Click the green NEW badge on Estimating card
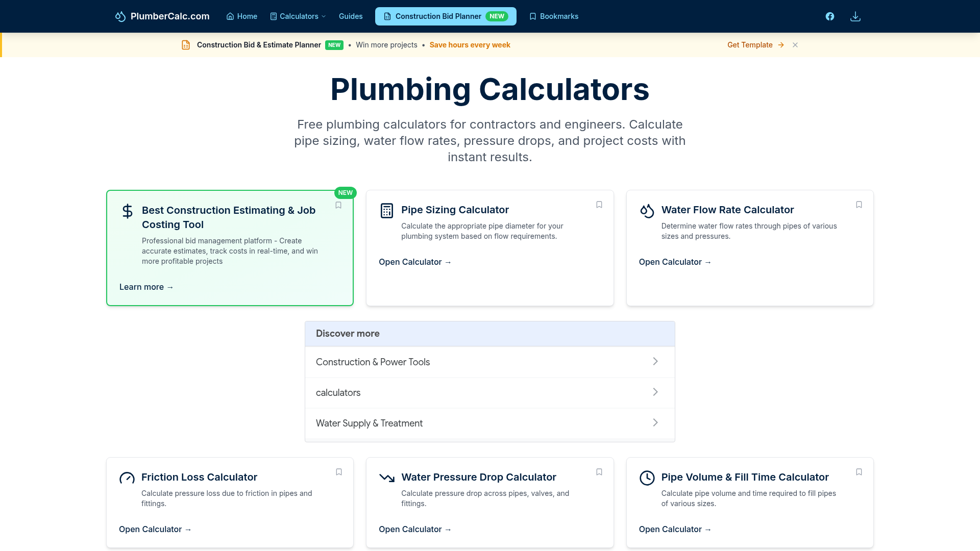 346,193
